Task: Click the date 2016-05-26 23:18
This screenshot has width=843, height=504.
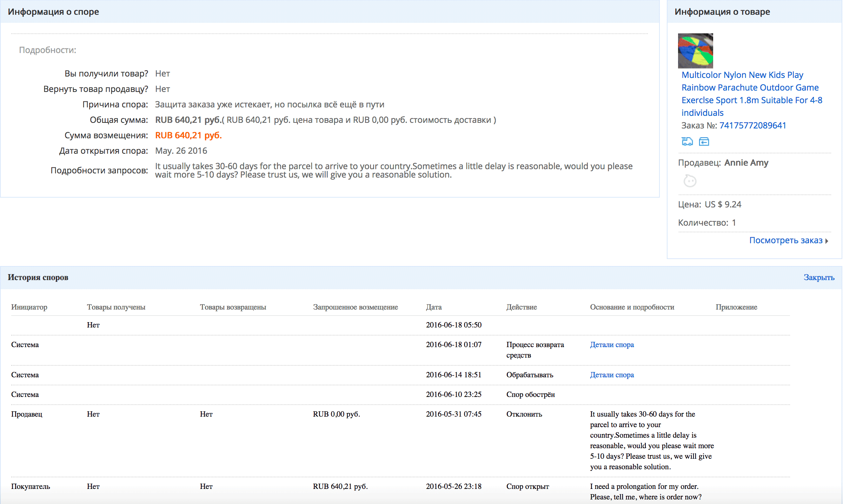Action: point(454,486)
